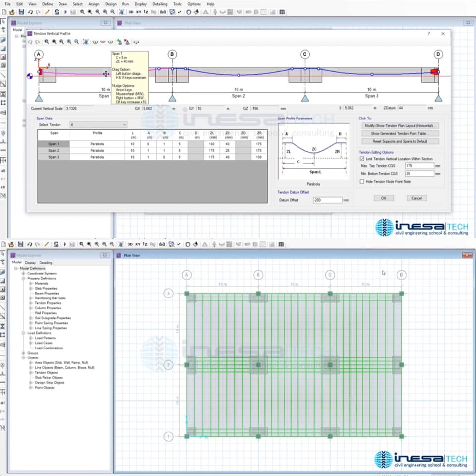Click the Save icon directly under the menu bar
This screenshot has width=476, height=476.
coord(21,12)
